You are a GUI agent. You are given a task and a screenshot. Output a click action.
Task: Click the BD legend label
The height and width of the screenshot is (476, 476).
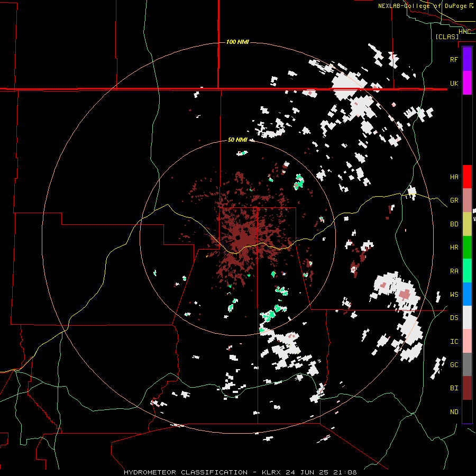tap(454, 224)
